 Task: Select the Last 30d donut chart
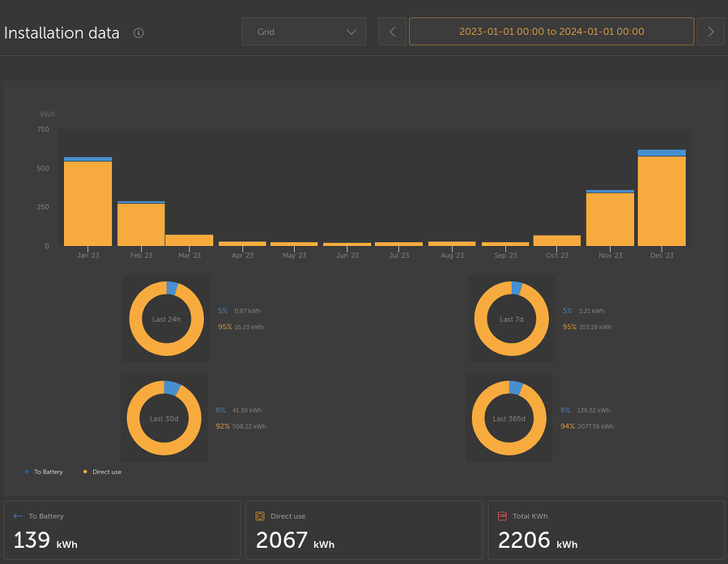(x=164, y=418)
